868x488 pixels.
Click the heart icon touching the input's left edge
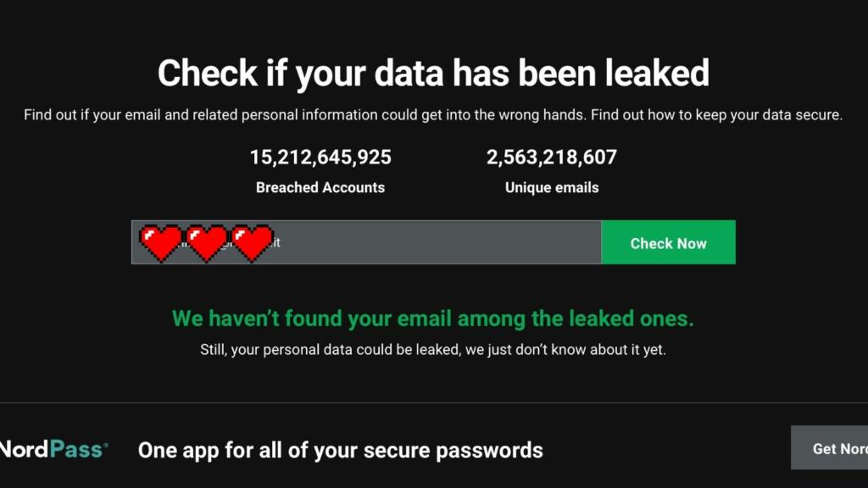[x=158, y=242]
